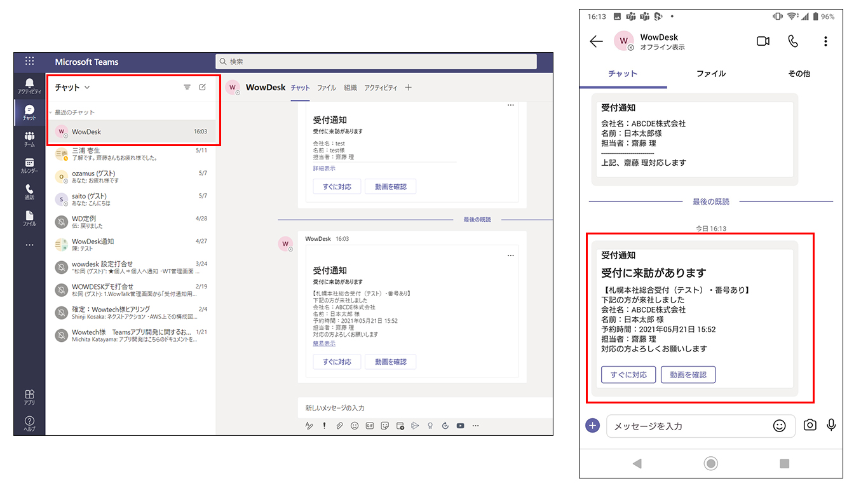Tap the back arrow in mobile Teams
The image size is (868, 488).
pos(596,41)
